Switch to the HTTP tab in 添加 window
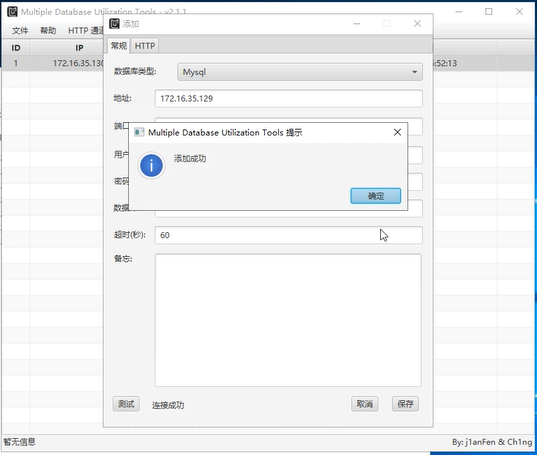The image size is (537, 455). (x=145, y=46)
